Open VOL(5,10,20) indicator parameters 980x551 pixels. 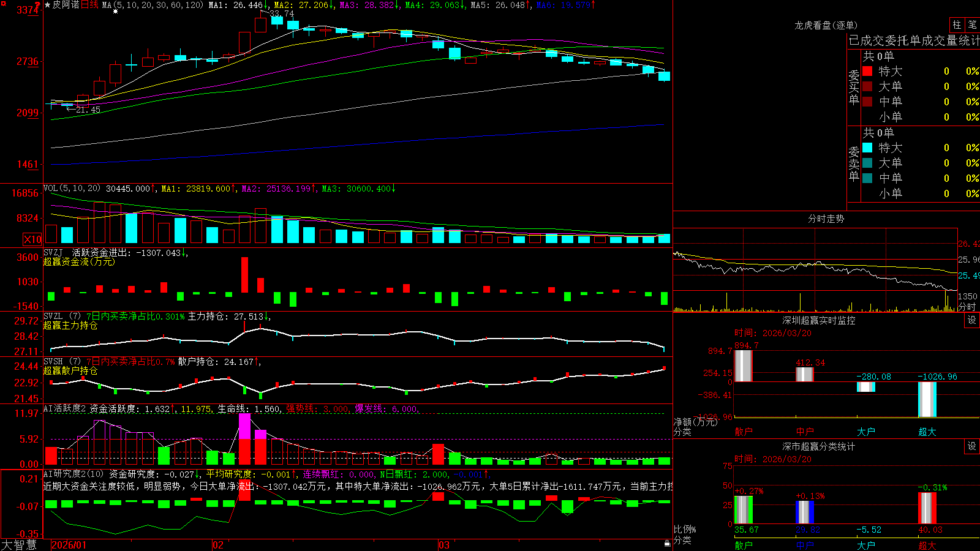72,189
